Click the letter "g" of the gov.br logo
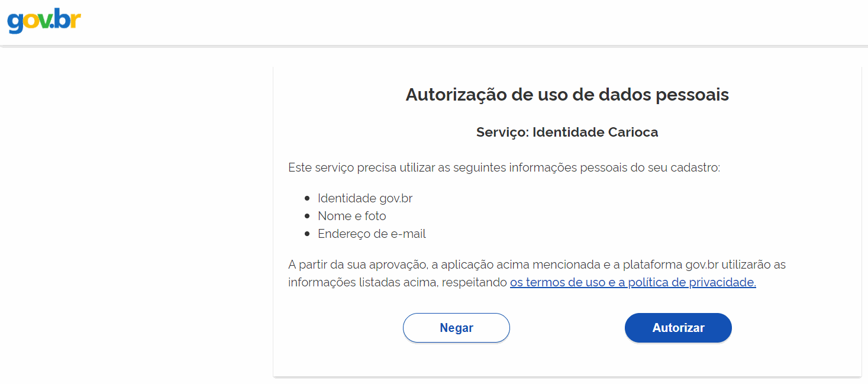 tap(16, 23)
